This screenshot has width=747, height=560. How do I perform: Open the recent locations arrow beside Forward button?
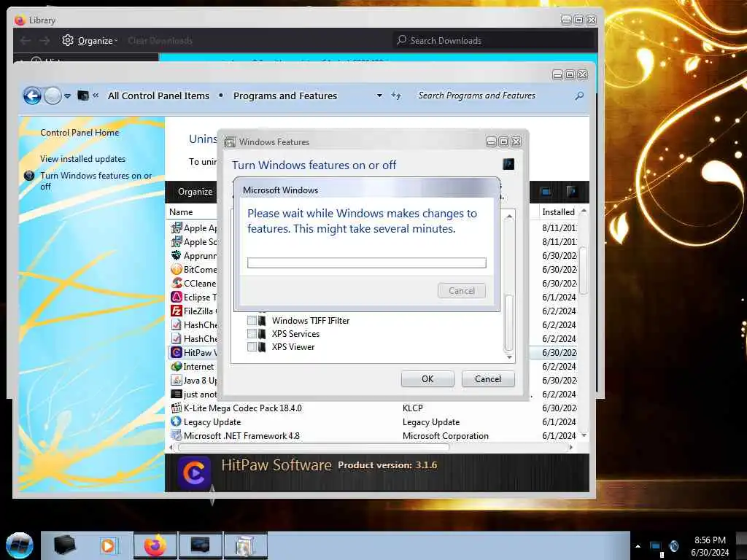click(x=68, y=96)
